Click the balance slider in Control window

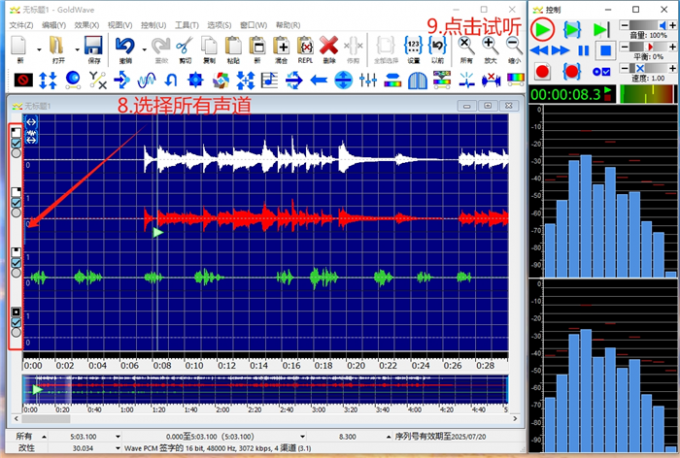tap(648, 46)
